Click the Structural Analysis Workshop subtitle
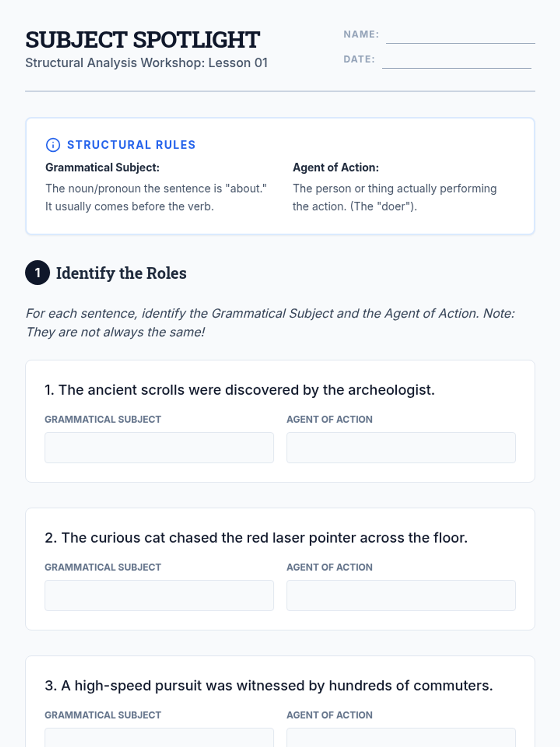This screenshot has width=560, height=747. tap(146, 63)
